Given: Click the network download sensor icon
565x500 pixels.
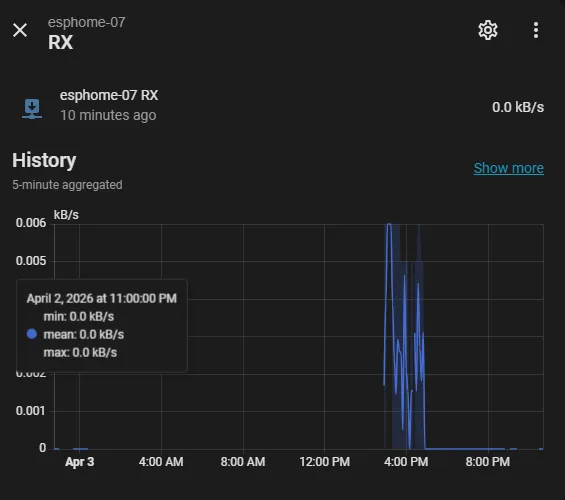Looking at the screenshot, I should (32, 109).
